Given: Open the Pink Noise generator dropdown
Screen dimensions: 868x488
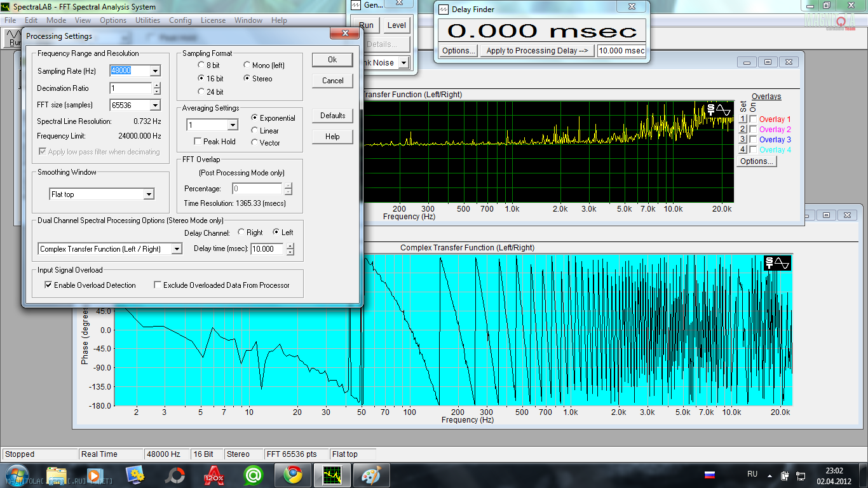Looking at the screenshot, I should [403, 63].
